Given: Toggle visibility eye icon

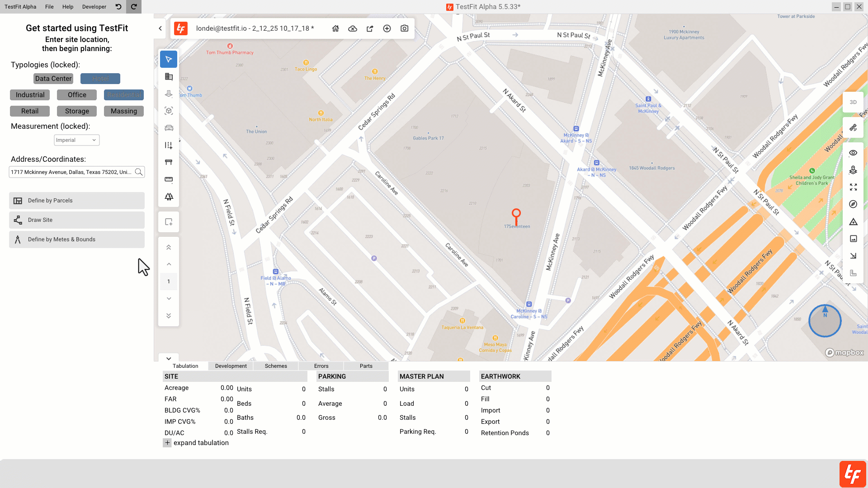Looking at the screenshot, I should click(x=853, y=153).
